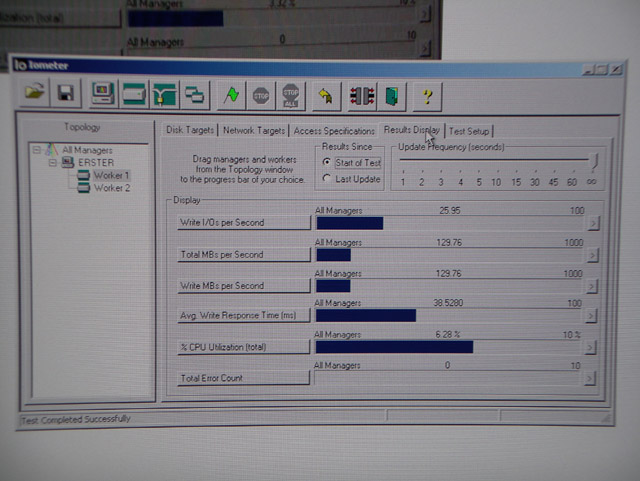The height and width of the screenshot is (481, 640).
Task: Click the Total Error Count button
Action: (243, 378)
